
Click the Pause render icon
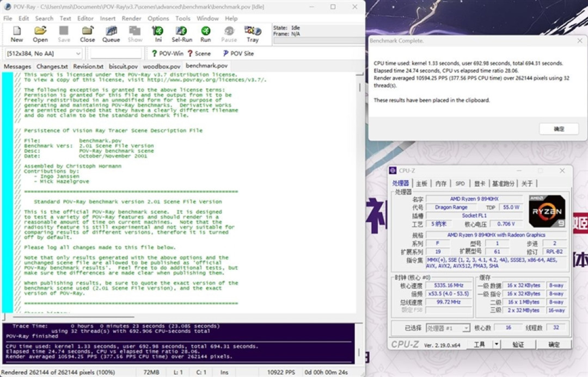229,34
